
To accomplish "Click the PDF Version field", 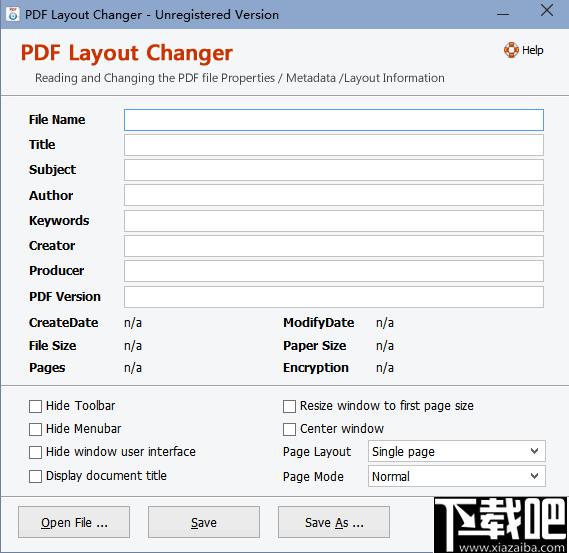I will pos(334,297).
